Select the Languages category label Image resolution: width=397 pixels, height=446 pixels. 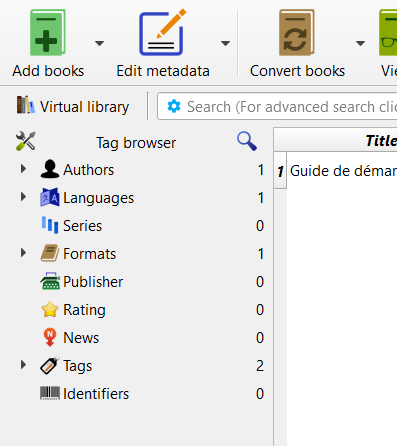99,198
